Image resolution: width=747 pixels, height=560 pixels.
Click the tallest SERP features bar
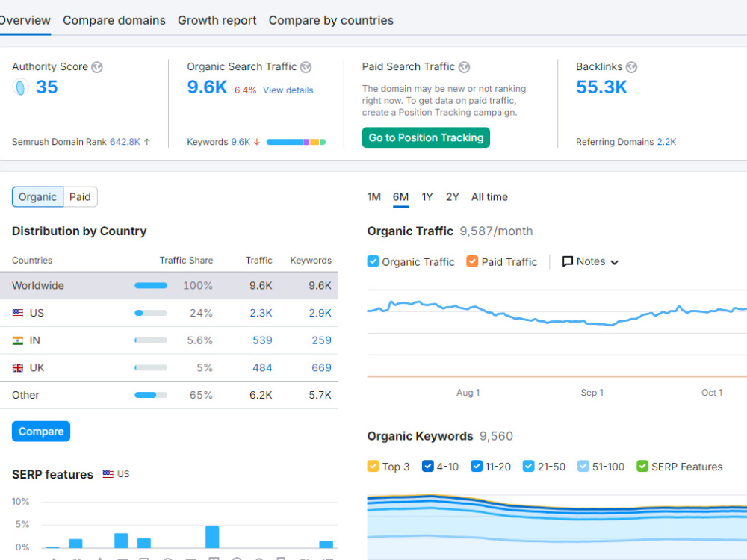coord(212,537)
